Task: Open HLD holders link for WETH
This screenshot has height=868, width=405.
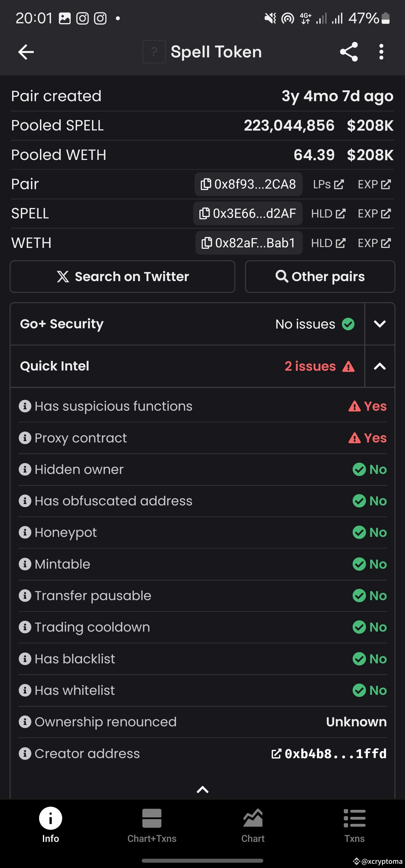Action: [328, 243]
